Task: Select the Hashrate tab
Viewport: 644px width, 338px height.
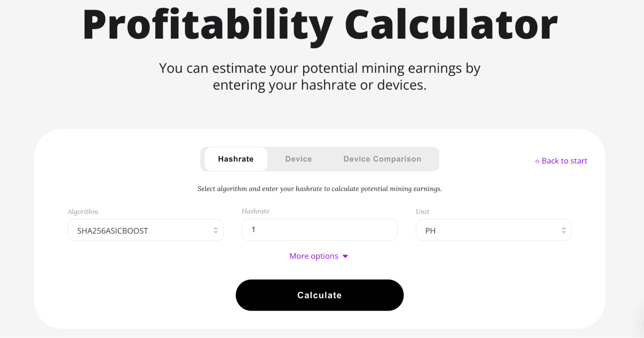Action: [235, 159]
